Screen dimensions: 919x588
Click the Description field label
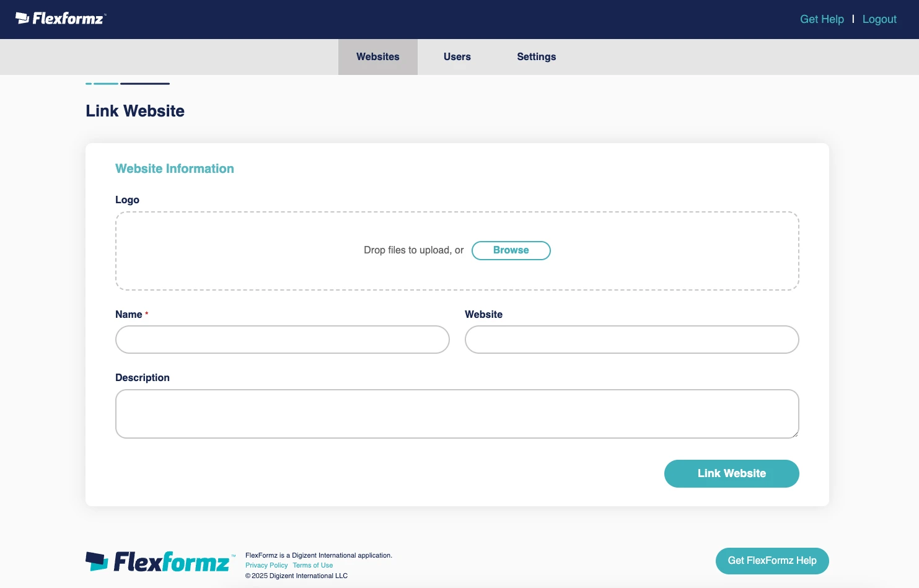point(142,378)
